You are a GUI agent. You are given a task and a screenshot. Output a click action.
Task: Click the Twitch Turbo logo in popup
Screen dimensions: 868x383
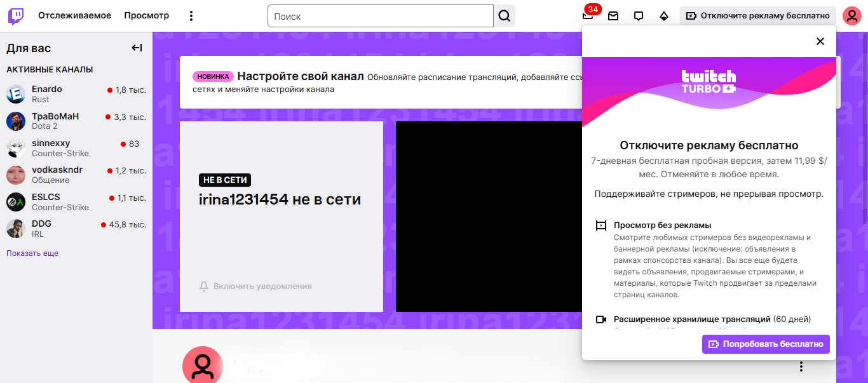click(709, 81)
